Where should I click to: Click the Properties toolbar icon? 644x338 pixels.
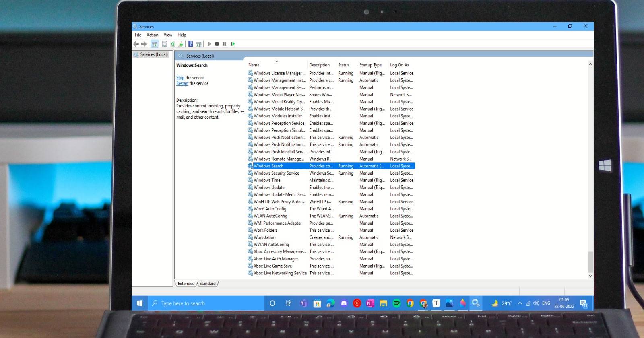pyautogui.click(x=164, y=44)
